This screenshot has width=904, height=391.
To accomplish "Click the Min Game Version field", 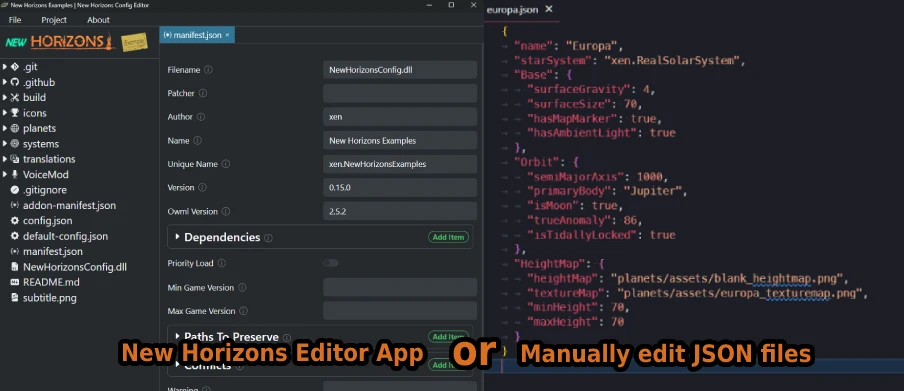I will pos(400,287).
